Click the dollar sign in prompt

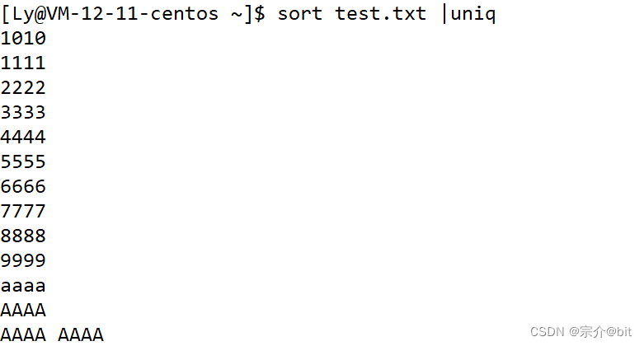(260, 14)
